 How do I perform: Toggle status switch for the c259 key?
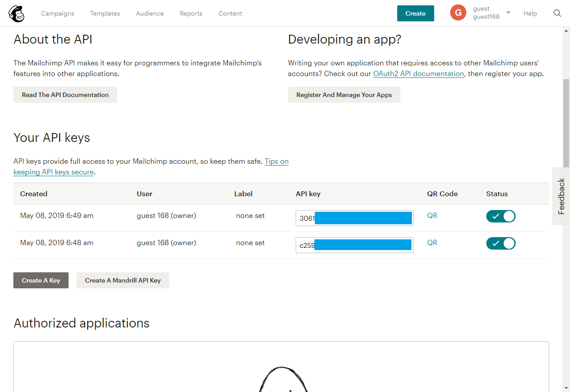pos(501,243)
